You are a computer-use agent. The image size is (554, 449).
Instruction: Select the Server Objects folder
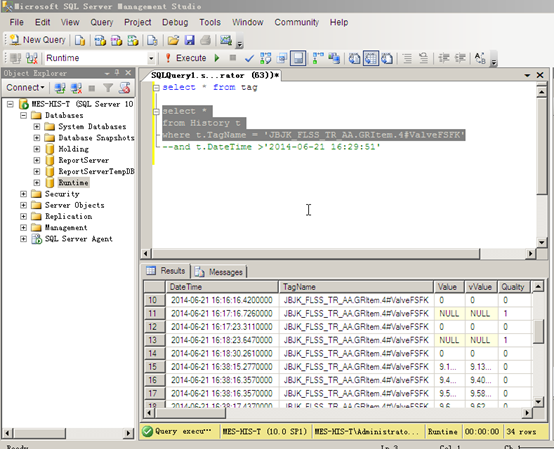click(x=75, y=205)
